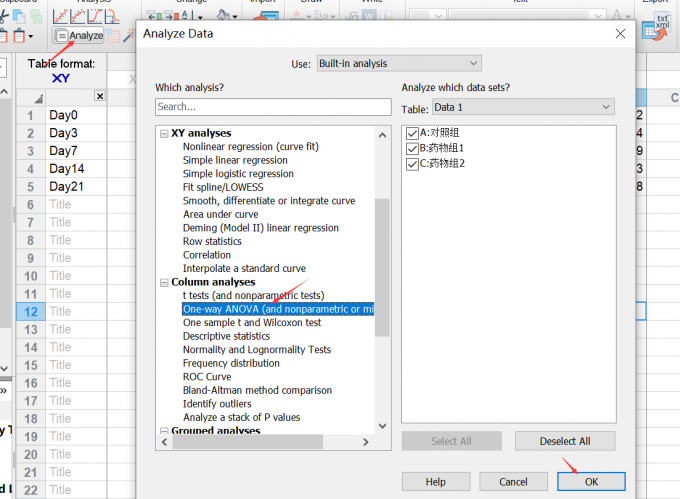
Task: Click the insert column left icon
Action: click(x=154, y=16)
